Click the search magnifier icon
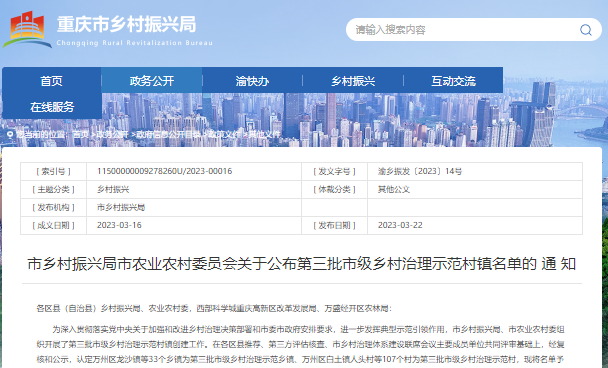The height and width of the screenshot is (368, 608). point(586,30)
